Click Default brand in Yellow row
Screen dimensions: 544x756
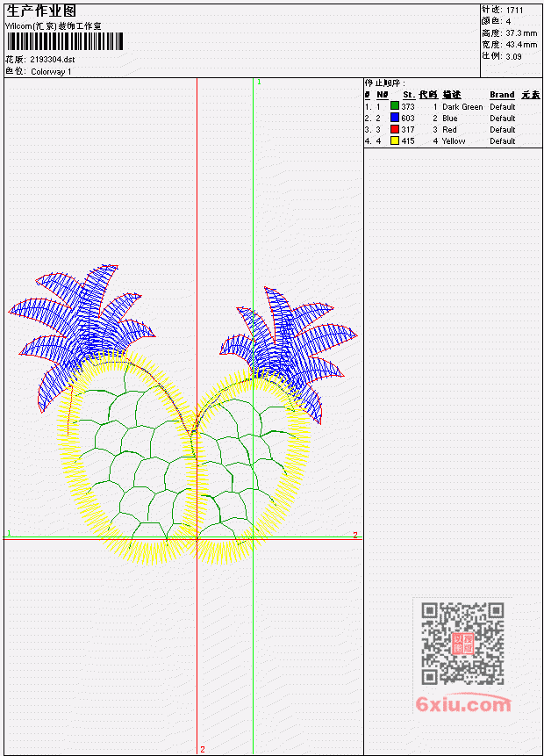pyautogui.click(x=503, y=141)
